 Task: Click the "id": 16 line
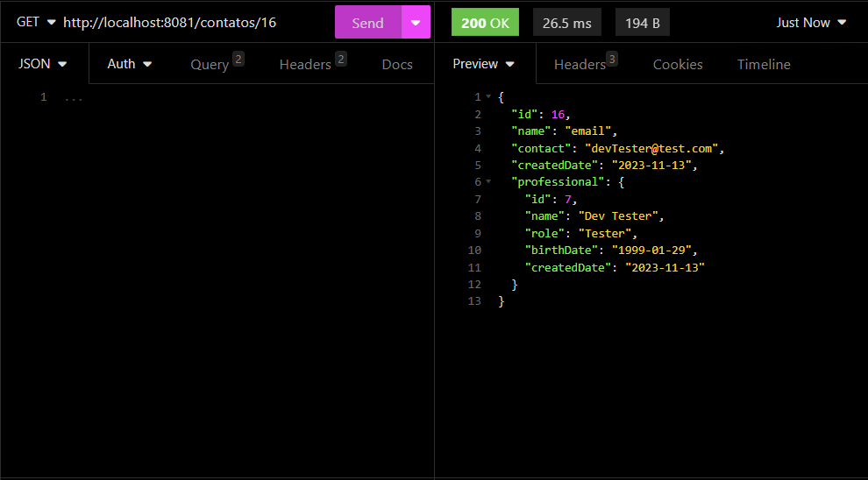point(540,115)
